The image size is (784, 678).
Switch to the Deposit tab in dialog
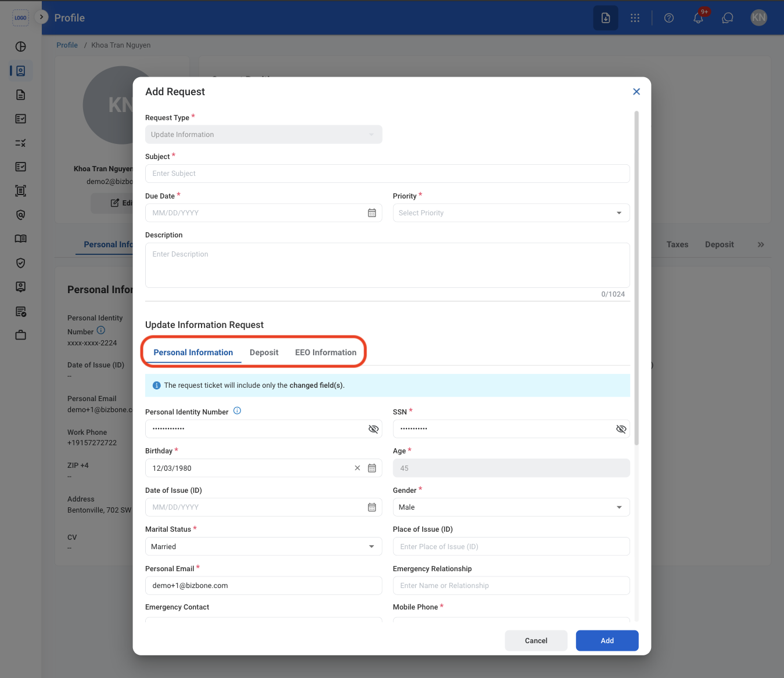pyautogui.click(x=264, y=352)
